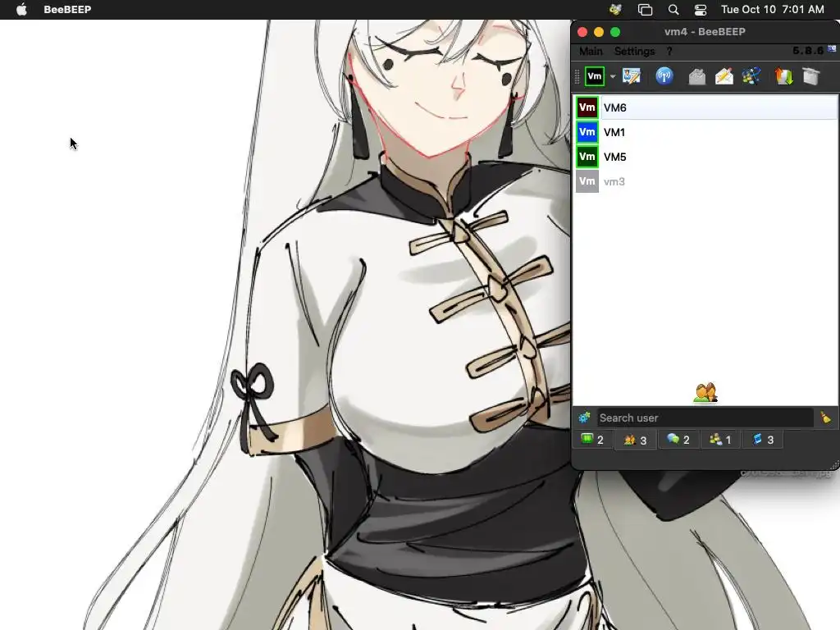Open Spotlight search magnifier in menu bar
The image size is (840, 630).
click(x=673, y=10)
